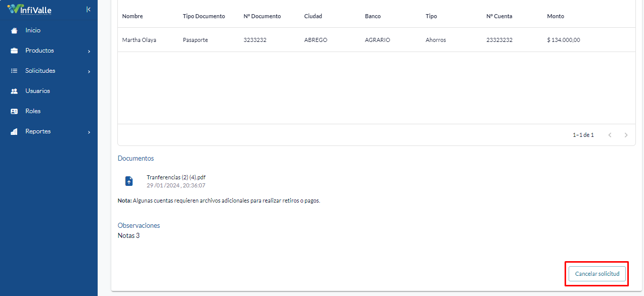Click the Reportes chart icon
This screenshot has height=296, width=644.
click(x=14, y=131)
